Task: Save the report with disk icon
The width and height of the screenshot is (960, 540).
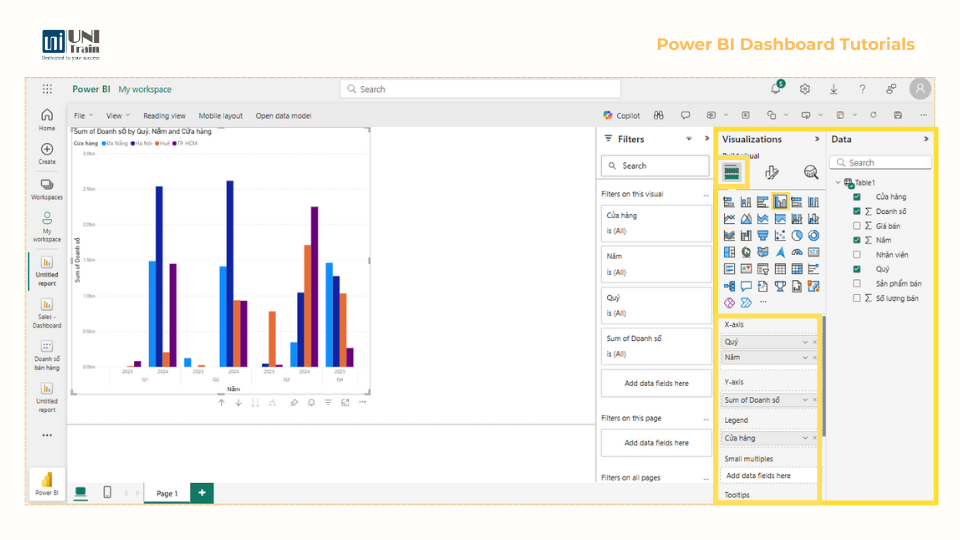Action: coord(898,115)
